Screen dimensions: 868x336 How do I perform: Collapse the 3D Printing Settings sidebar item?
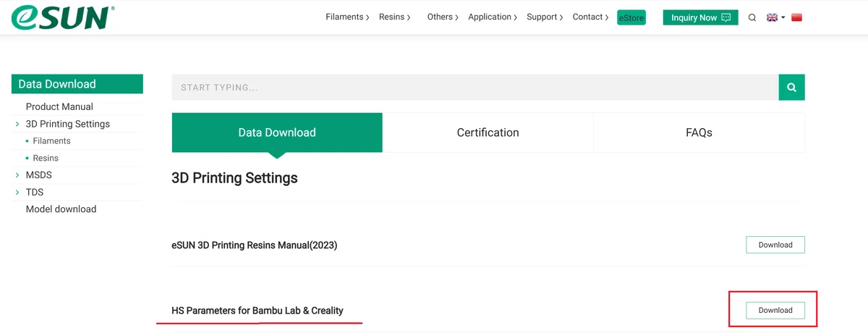click(68, 124)
